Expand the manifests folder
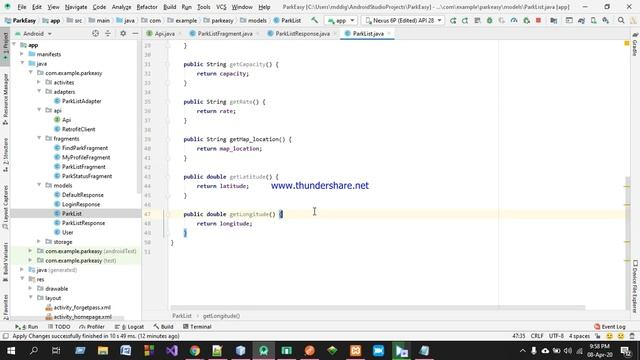Screen dimensions: 640x360 22,54
